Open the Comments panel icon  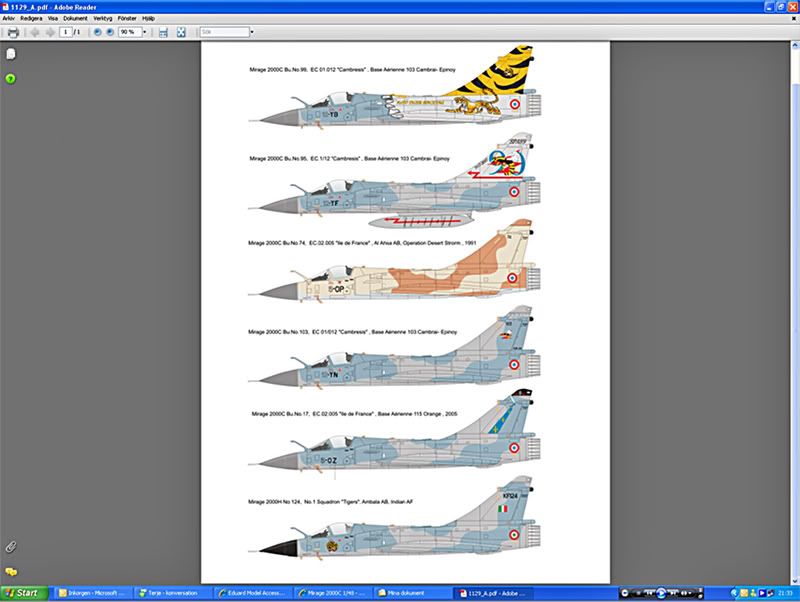tap(11, 572)
